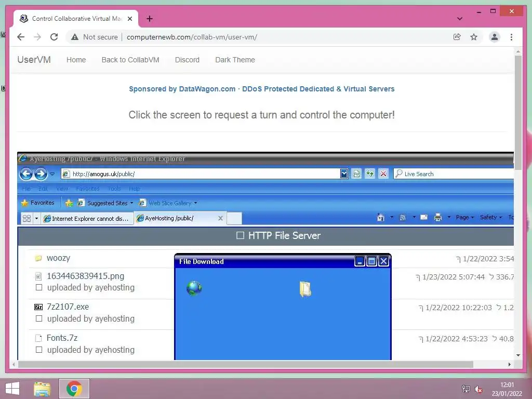
Task: Open IE recent pages dropdown arrow
Action: pos(52,174)
